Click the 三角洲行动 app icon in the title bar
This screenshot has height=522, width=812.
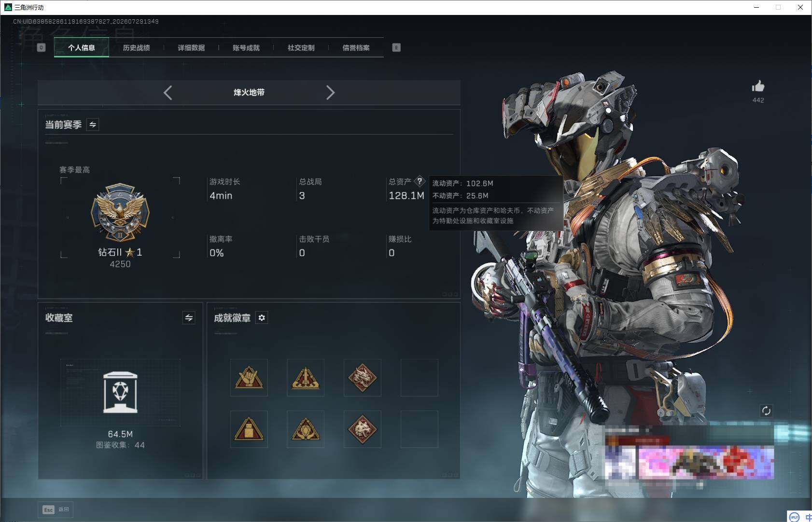tap(8, 7)
